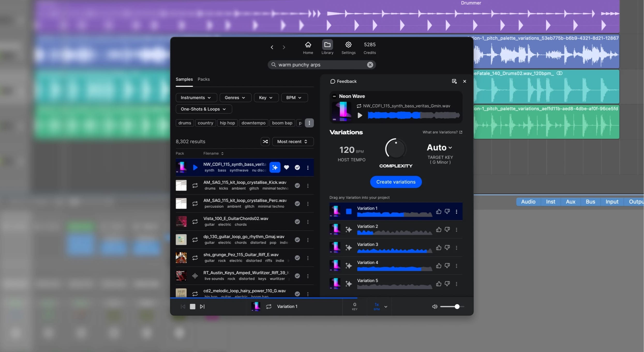644x352 pixels.
Task: Select the shs_grunge_Pez_115_Guitar_Riff_E.wav thumbnail
Action: pyautogui.click(x=181, y=258)
